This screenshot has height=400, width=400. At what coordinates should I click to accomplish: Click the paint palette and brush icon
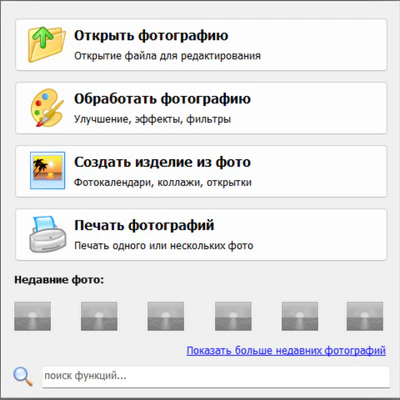coord(47,108)
